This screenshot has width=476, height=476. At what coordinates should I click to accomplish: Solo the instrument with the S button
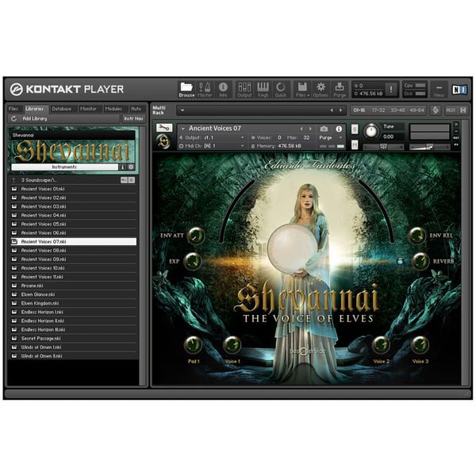(x=355, y=129)
